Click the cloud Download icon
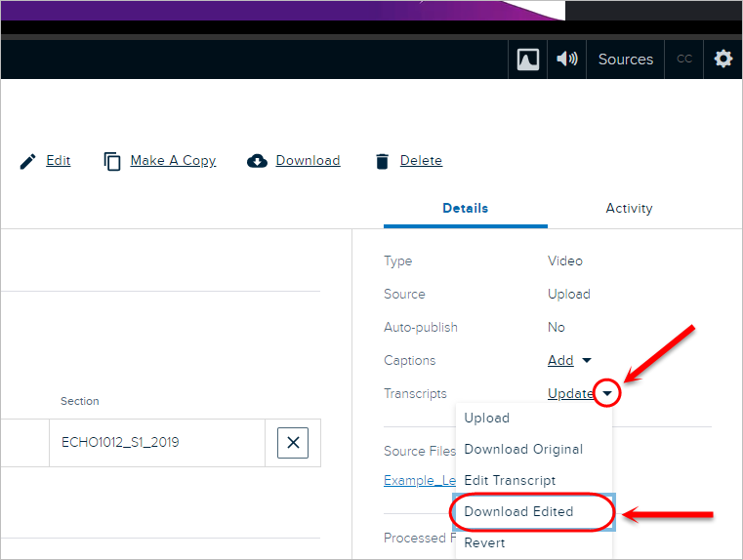 click(258, 161)
